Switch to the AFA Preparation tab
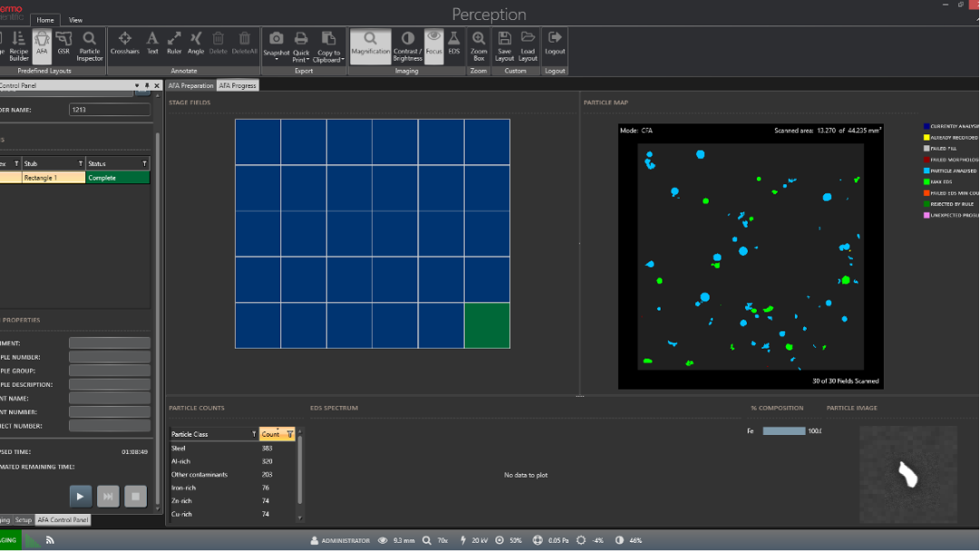 click(x=191, y=85)
